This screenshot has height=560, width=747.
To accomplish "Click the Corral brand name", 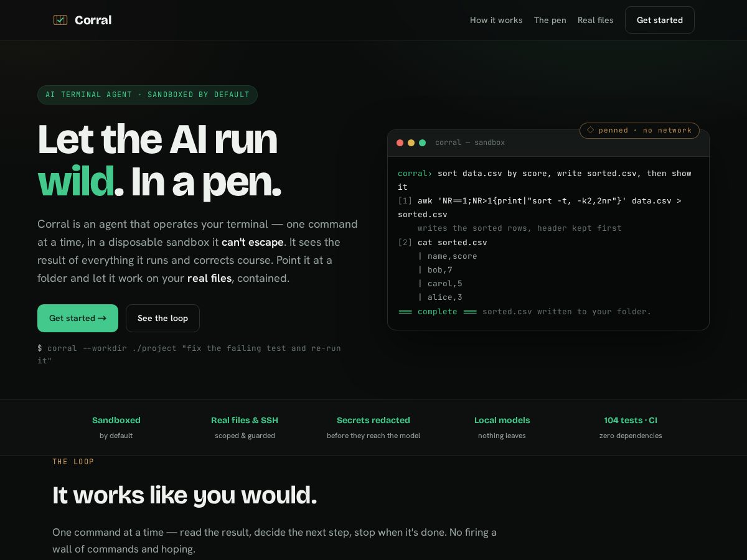I will (x=93, y=20).
